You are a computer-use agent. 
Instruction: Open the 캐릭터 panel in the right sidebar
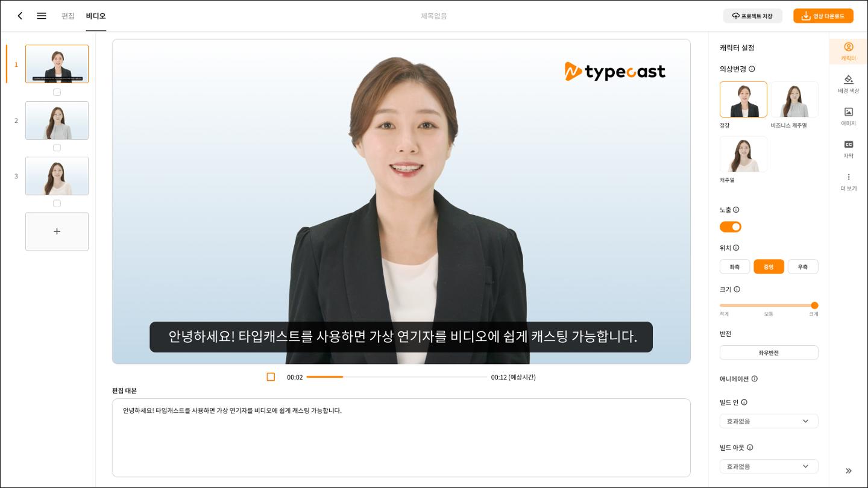[x=849, y=52]
